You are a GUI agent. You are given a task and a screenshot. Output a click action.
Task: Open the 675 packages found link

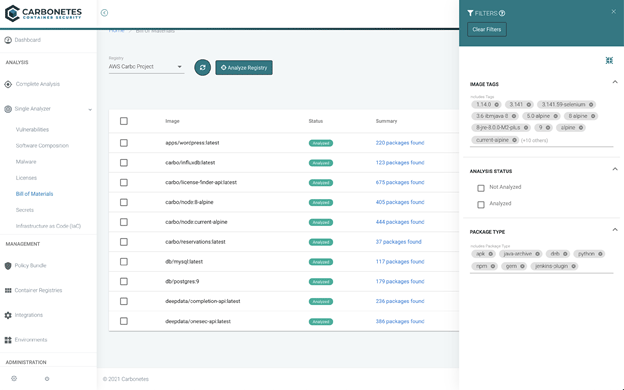pos(400,182)
